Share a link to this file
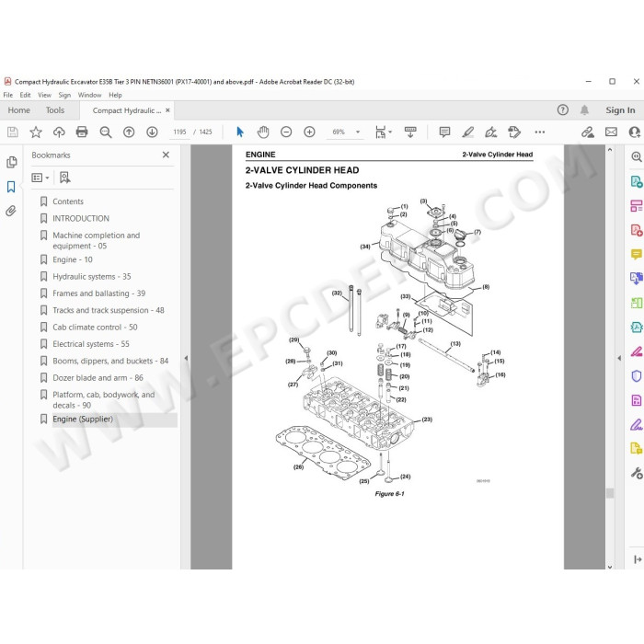Viewport: 644px width, 644px height. coord(588,132)
